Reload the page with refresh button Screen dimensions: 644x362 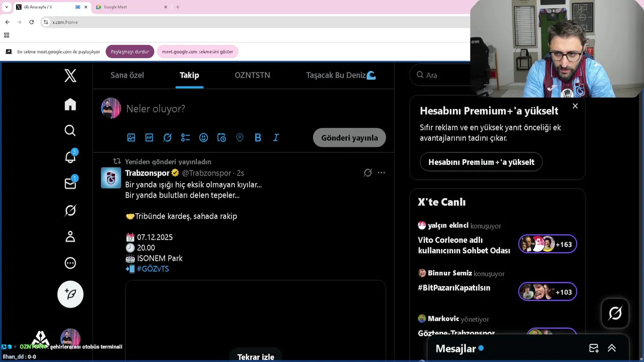31,22
